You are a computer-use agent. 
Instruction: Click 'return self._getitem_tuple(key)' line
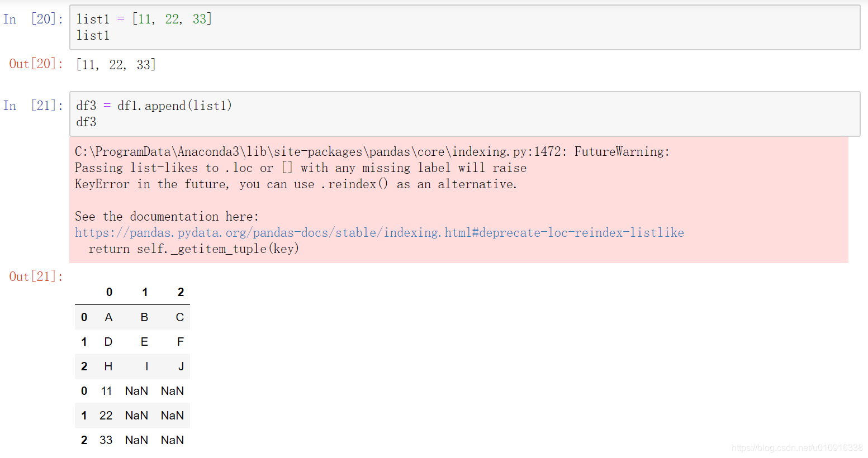[194, 249]
